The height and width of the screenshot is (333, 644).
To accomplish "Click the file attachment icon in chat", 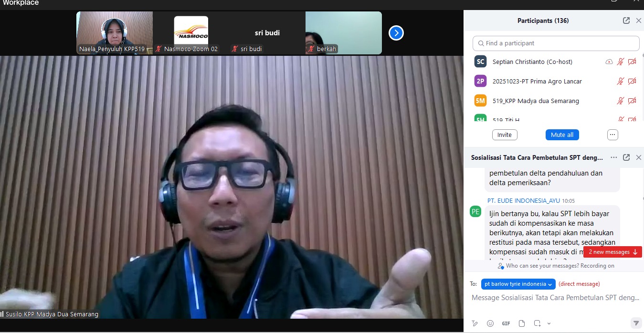I will pyautogui.click(x=522, y=323).
